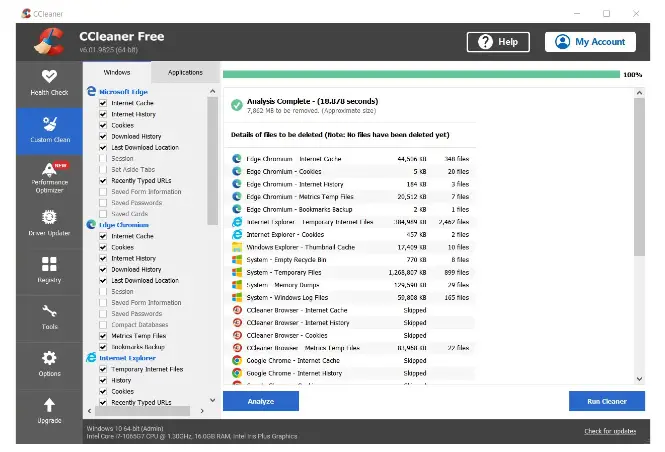Click Chrome icon beside Google Chrome - Internet Cache
Screen dimensions: 665x452
[237, 360]
